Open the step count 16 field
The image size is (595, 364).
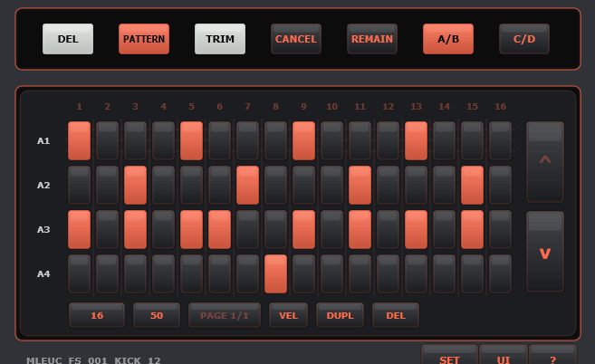click(97, 315)
